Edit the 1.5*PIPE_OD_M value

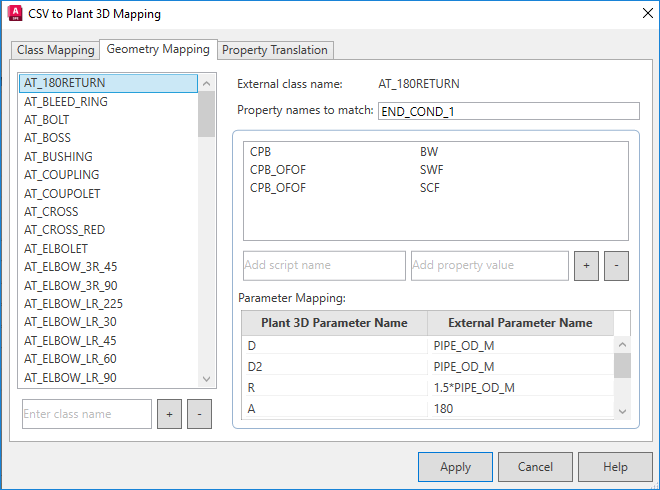click(x=521, y=388)
